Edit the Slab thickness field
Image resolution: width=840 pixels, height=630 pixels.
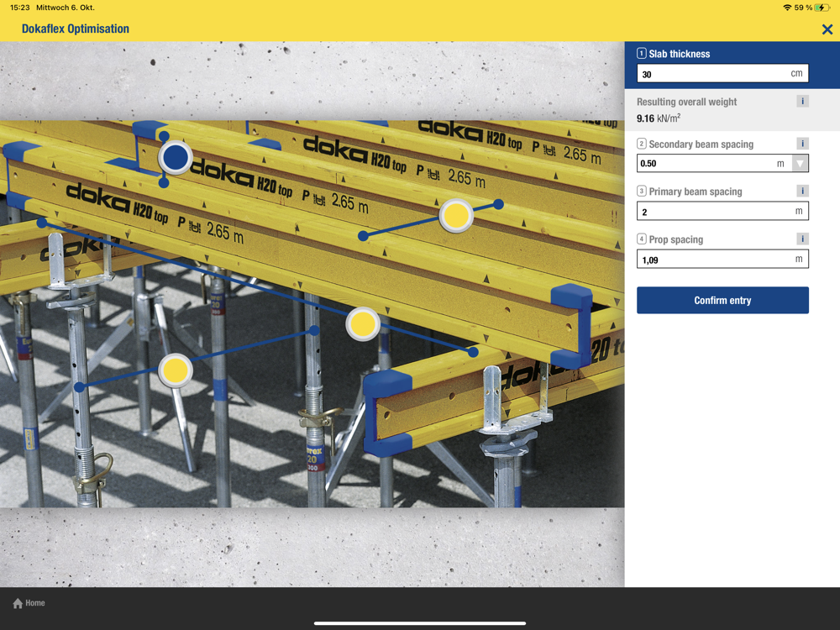(722, 74)
